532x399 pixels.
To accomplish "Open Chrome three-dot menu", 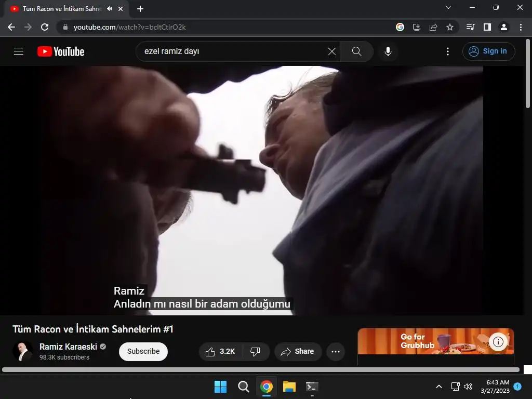I will click(x=521, y=27).
